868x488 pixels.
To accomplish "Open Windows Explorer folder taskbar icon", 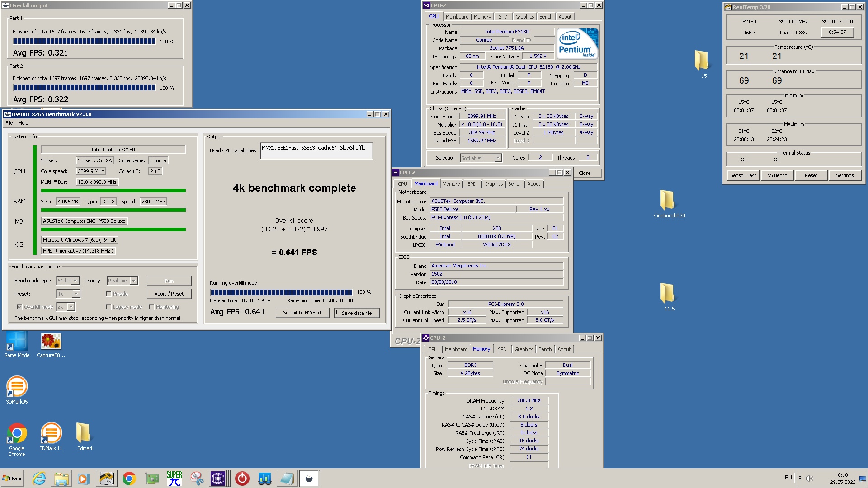I will coord(61,479).
